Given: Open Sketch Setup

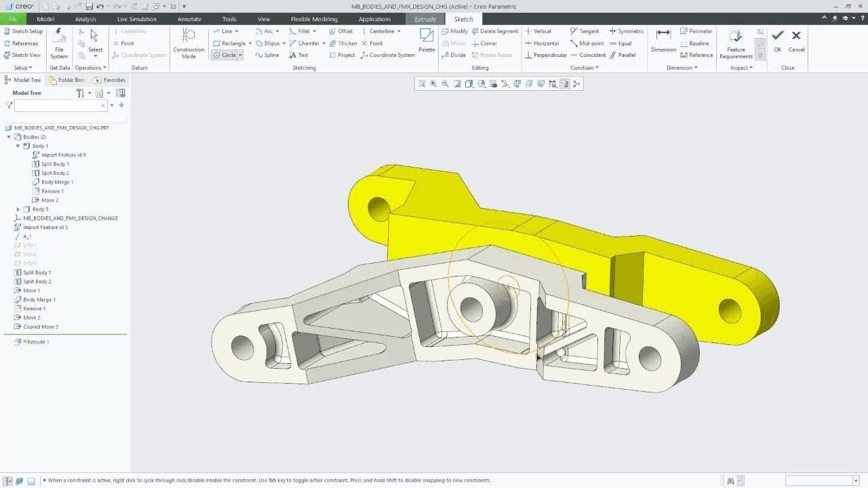Looking at the screenshot, I should coord(23,31).
